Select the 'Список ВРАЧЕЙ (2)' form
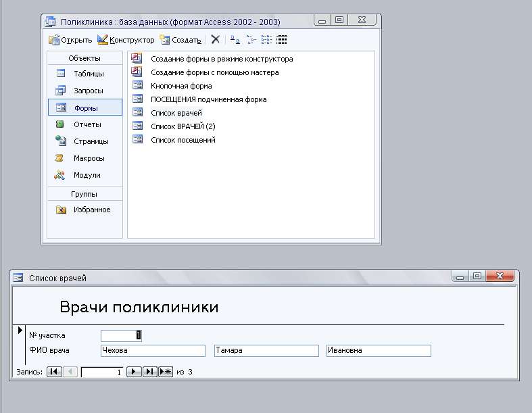This screenshot has width=532, height=413. pyautogui.click(x=183, y=126)
